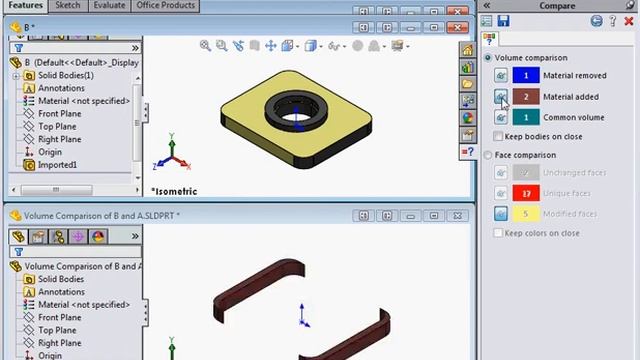Click the filter field in B window tree
This screenshot has height=360, width=640.
tap(75, 48)
